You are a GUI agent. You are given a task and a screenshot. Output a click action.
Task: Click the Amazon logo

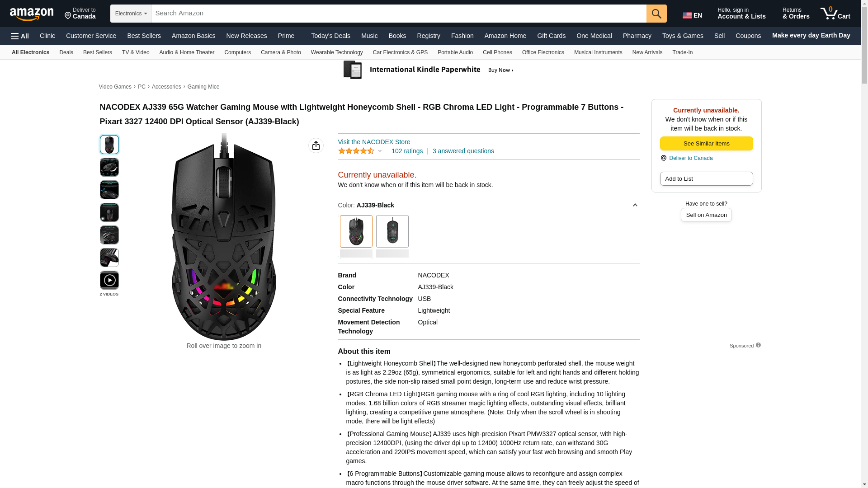32,14
